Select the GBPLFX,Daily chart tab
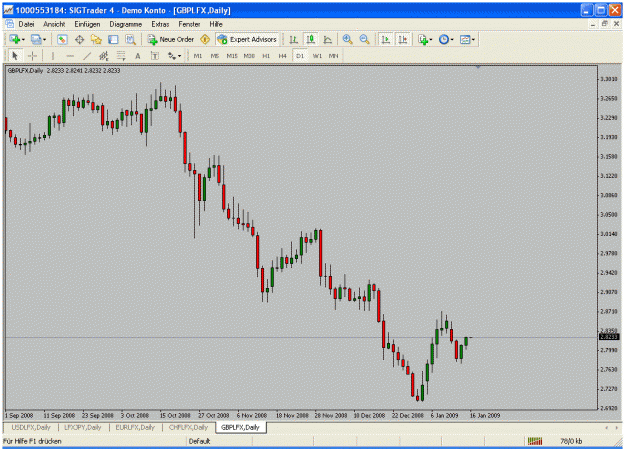This screenshot has width=625, height=449. pos(240,427)
